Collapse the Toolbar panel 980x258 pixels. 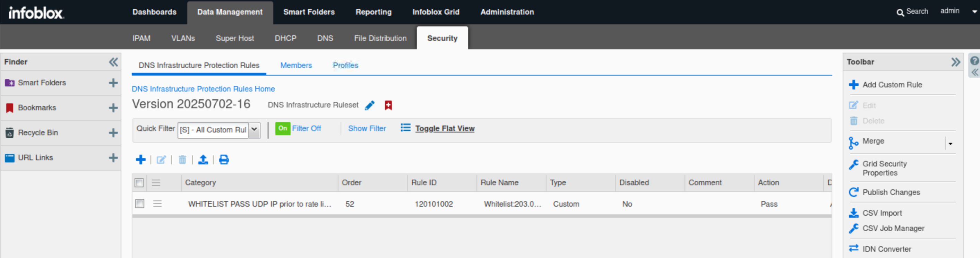pos(955,62)
